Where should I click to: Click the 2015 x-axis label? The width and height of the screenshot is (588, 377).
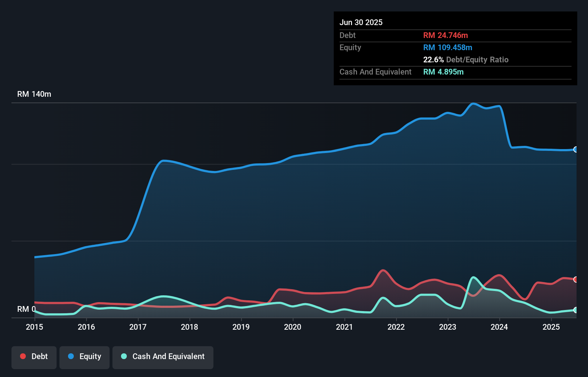34,327
